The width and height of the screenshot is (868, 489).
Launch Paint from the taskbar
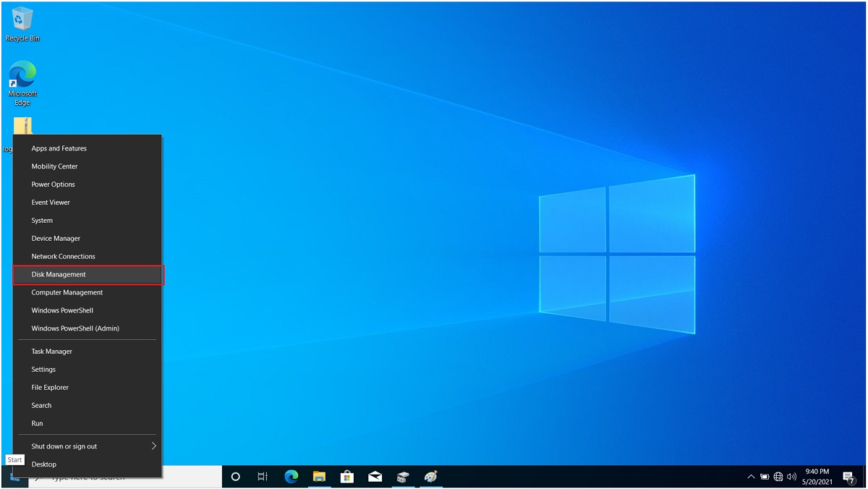[431, 477]
